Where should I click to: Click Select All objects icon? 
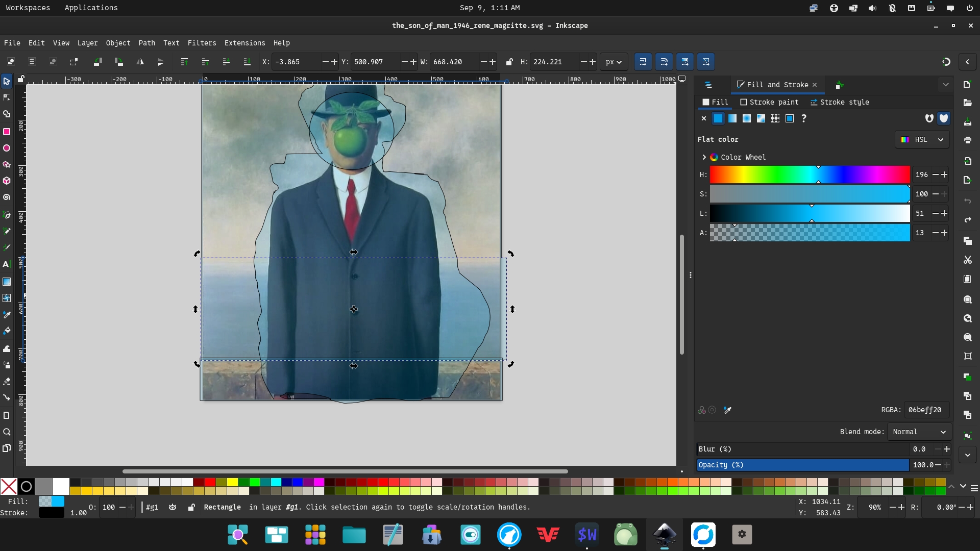click(11, 62)
